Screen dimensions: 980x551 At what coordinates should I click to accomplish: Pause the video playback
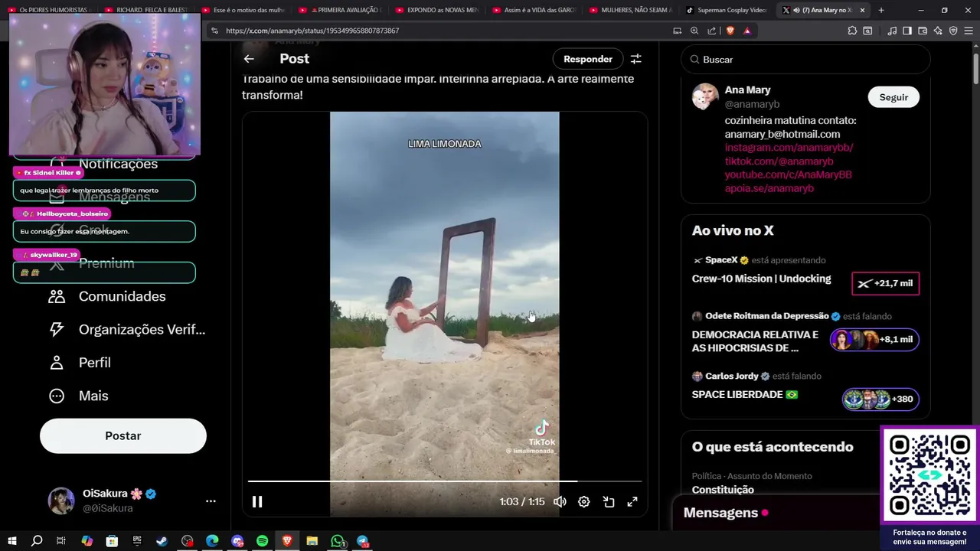point(257,501)
